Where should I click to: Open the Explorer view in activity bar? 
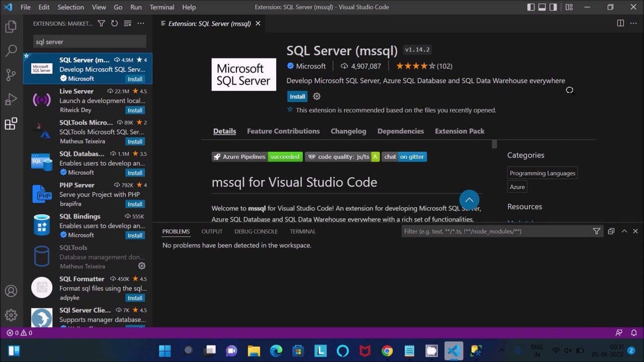[11, 27]
